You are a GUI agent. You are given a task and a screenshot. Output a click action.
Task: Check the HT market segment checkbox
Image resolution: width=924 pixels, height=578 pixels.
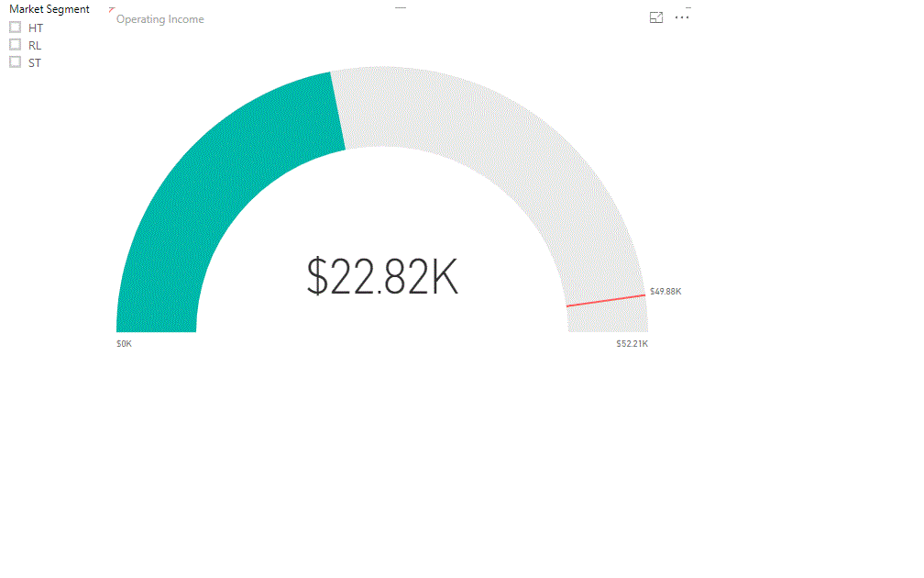(16, 28)
